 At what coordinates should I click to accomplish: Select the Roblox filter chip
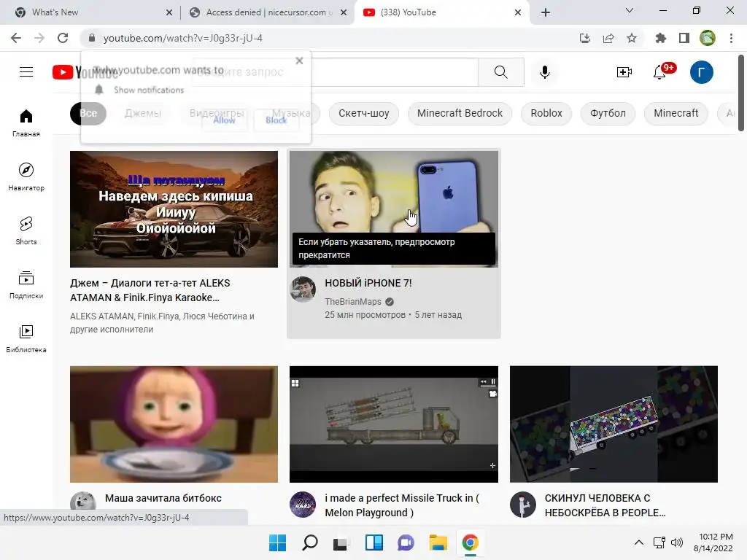click(546, 113)
